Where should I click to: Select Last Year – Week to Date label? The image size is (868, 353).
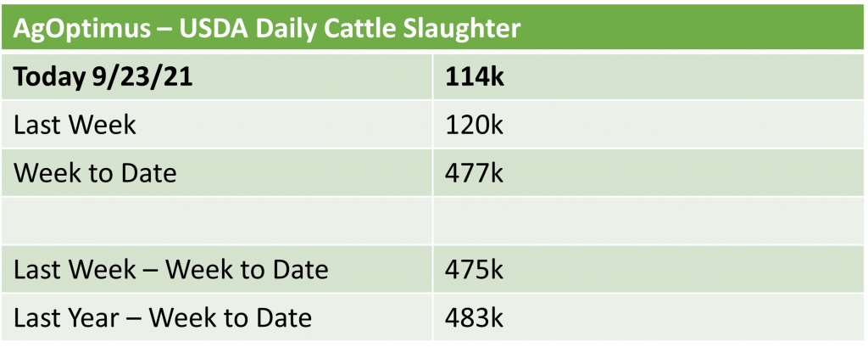[x=164, y=318]
